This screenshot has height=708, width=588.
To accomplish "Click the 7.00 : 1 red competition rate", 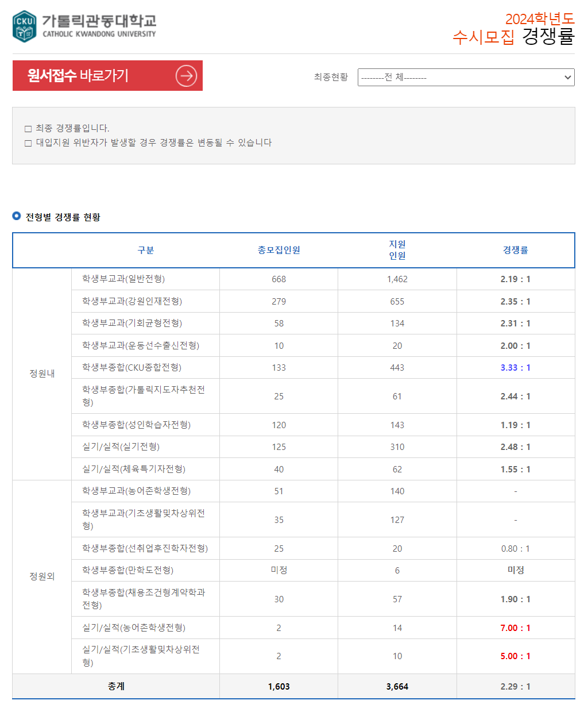I will point(516,628).
